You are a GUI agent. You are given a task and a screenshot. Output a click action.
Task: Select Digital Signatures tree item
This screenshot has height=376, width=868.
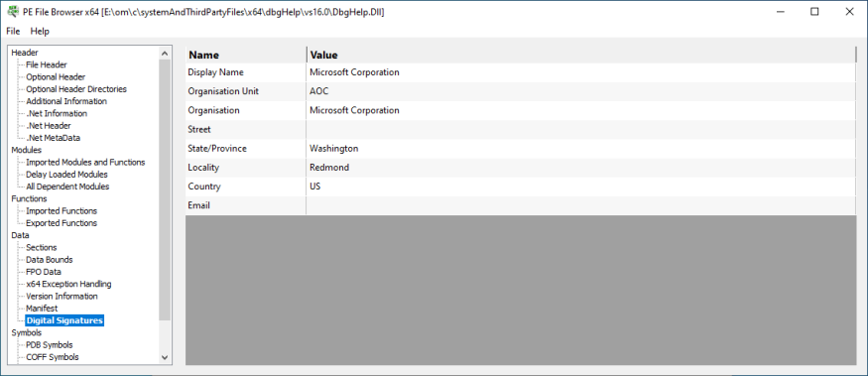[x=64, y=320]
